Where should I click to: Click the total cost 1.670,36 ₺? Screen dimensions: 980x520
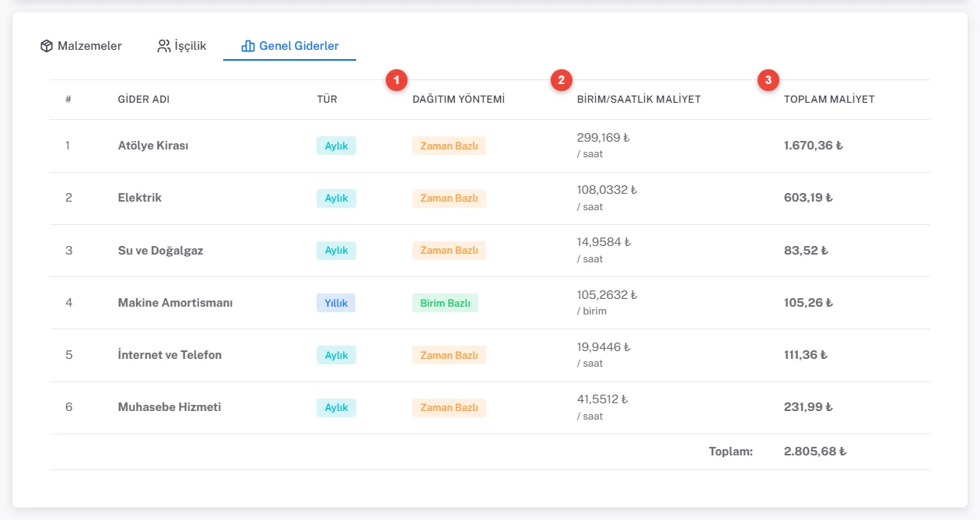pyautogui.click(x=814, y=146)
